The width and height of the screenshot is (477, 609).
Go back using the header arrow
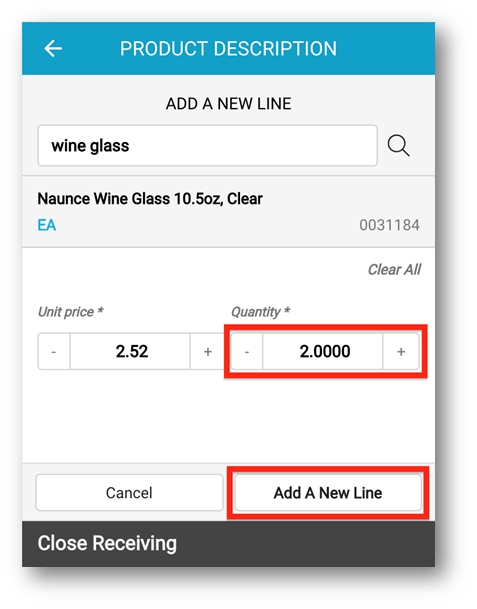[53, 49]
